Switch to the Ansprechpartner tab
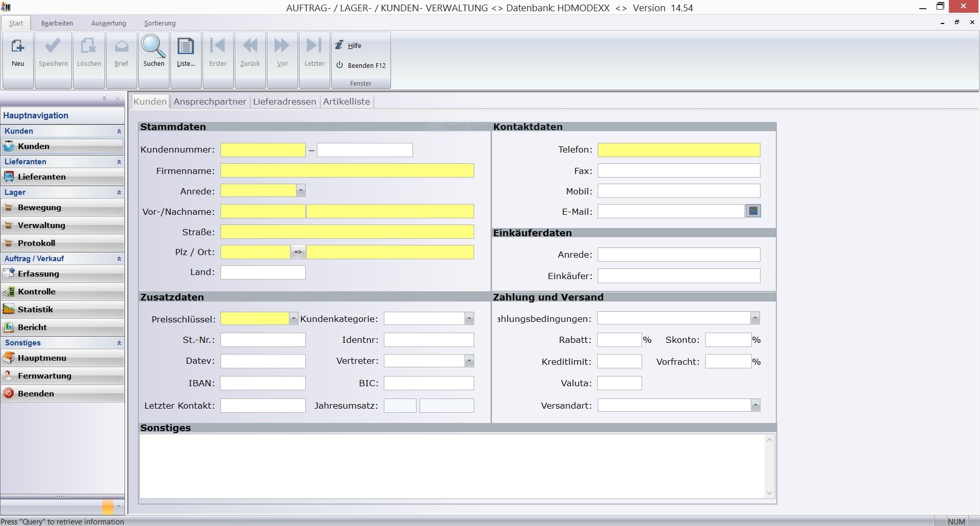980x526 pixels. 210,102
